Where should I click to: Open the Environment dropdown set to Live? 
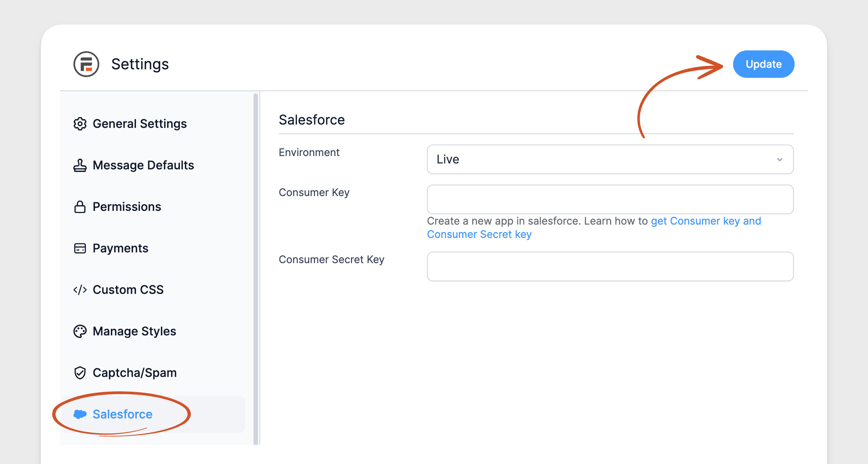point(610,159)
